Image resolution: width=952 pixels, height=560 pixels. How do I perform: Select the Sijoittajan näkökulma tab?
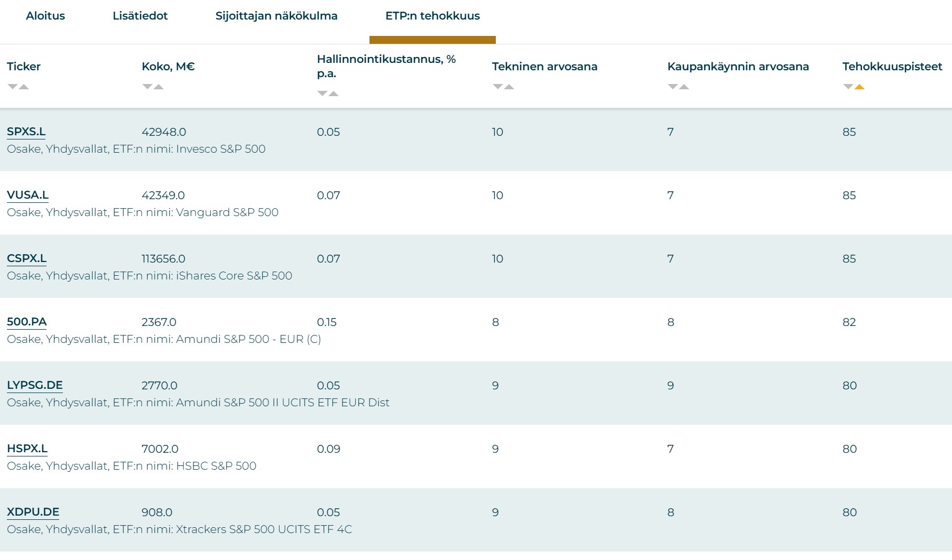276,16
